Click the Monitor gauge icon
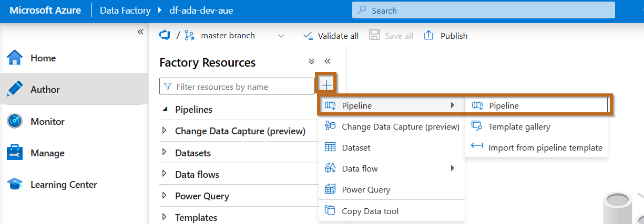 15,121
